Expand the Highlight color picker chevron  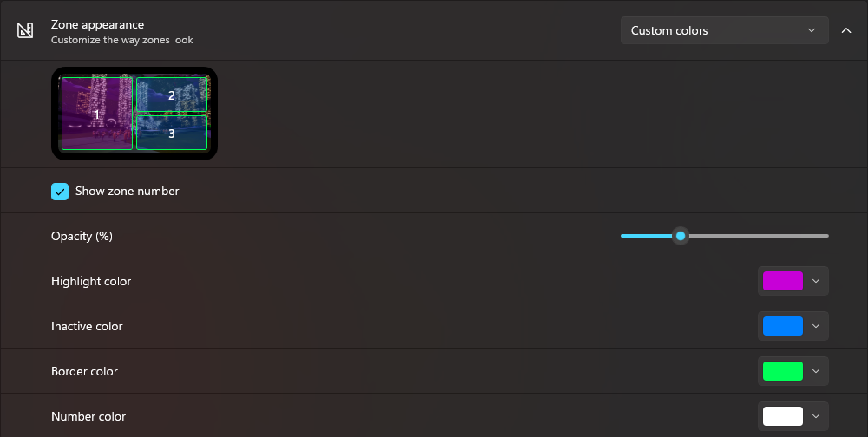(816, 281)
